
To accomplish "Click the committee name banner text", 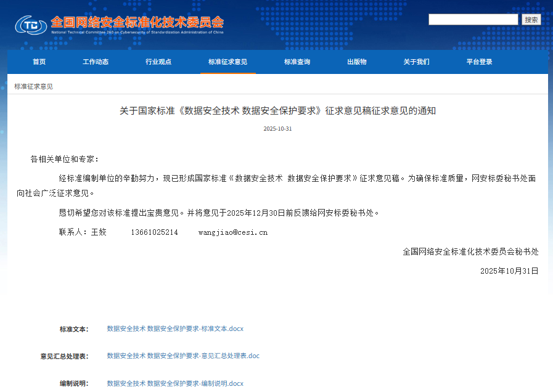I will click(x=138, y=21).
